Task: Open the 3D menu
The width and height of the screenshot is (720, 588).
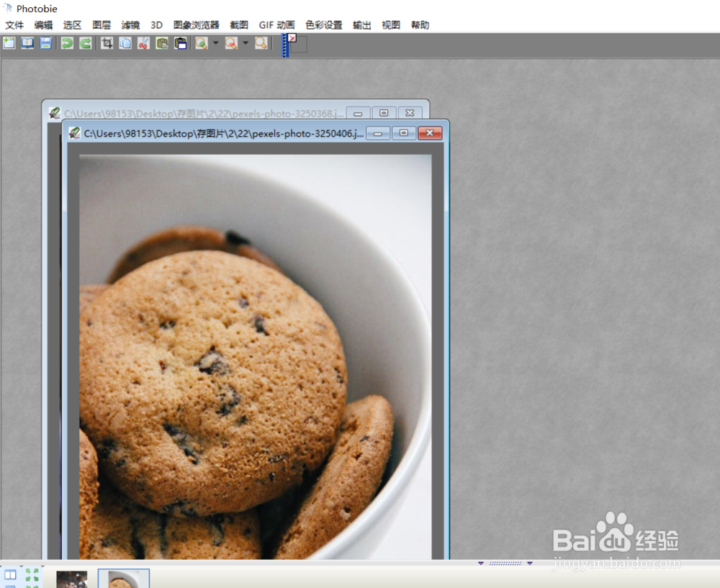Action: [156, 24]
